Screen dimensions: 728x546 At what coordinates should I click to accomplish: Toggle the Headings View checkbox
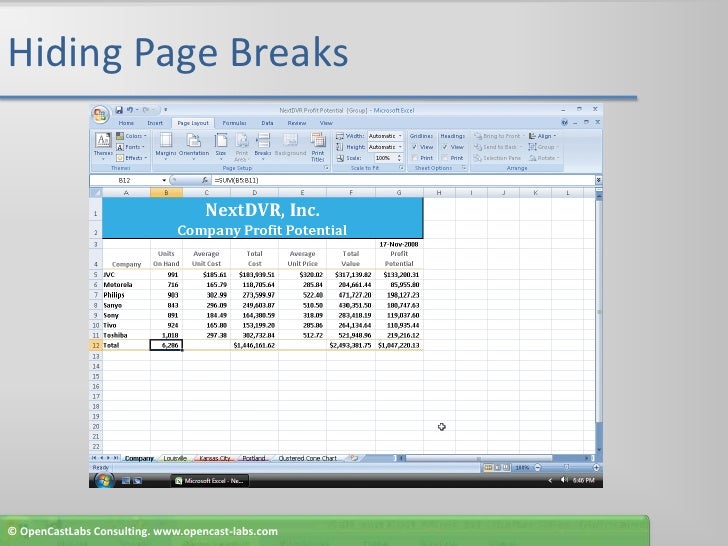point(445,147)
